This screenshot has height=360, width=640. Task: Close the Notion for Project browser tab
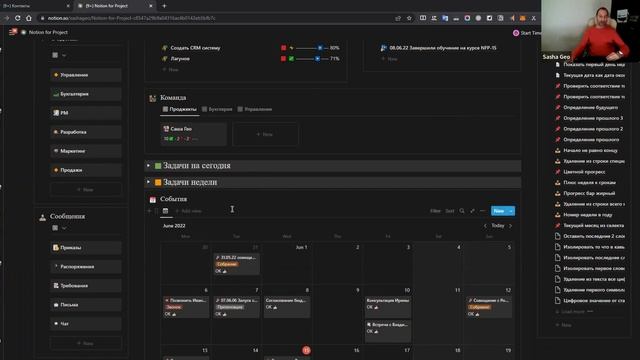(x=151, y=6)
